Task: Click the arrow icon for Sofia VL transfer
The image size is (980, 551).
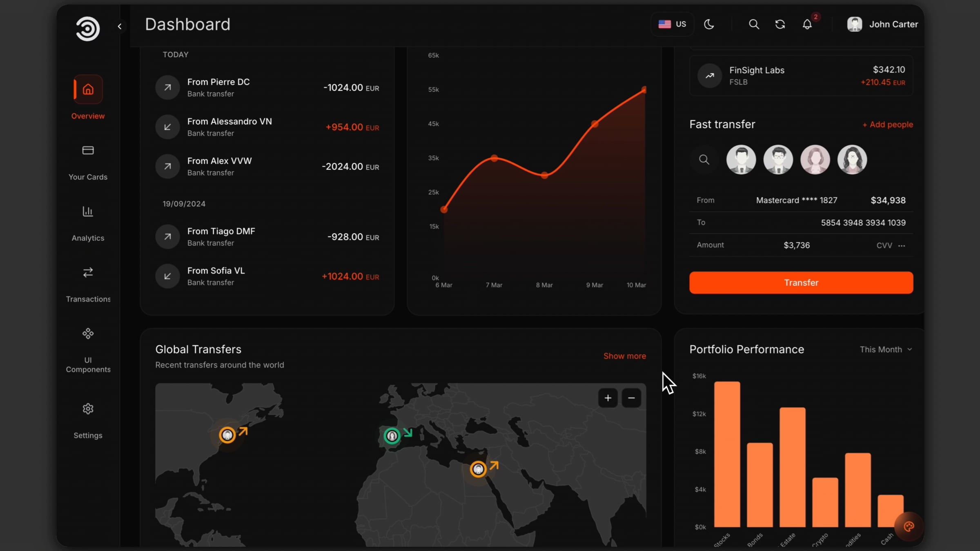Action: [x=167, y=276]
